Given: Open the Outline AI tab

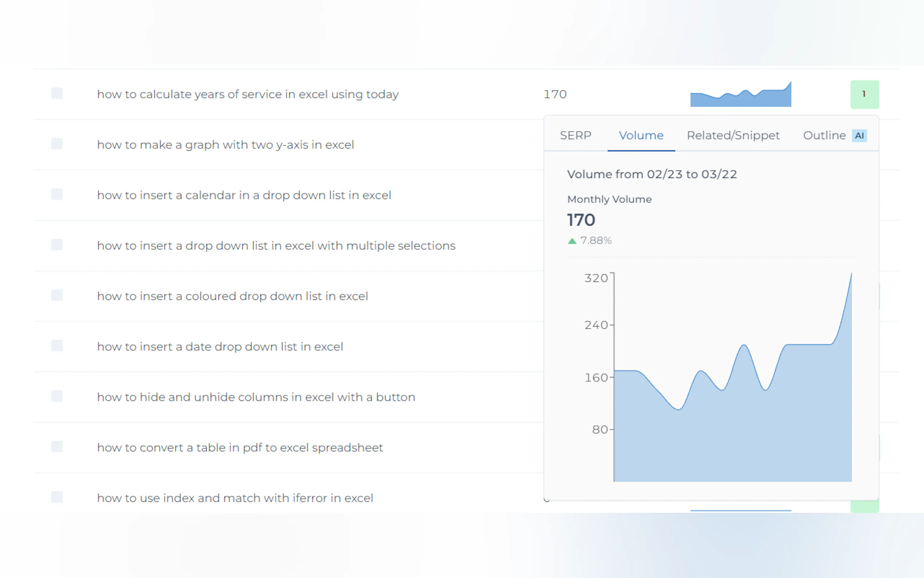Looking at the screenshot, I should click(824, 135).
